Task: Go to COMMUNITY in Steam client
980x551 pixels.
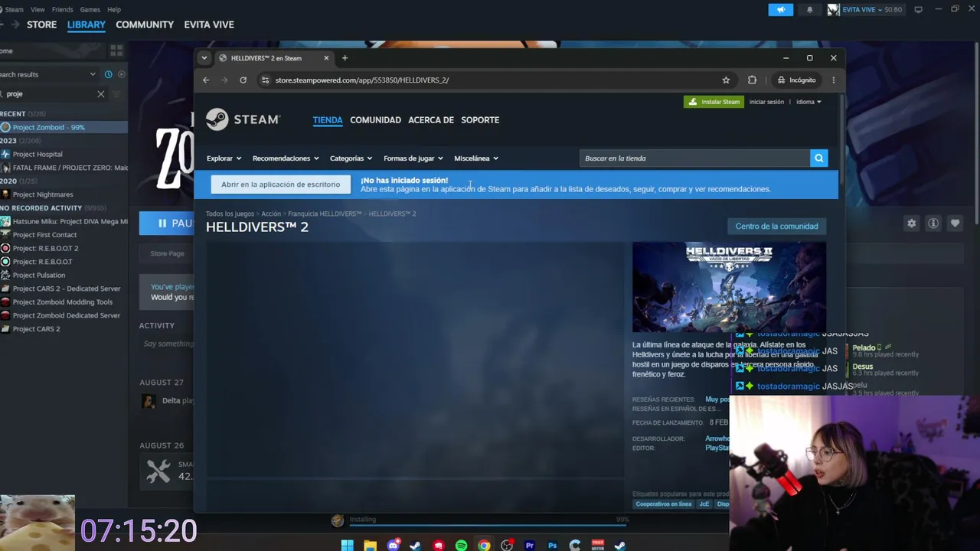Action: tap(145, 24)
